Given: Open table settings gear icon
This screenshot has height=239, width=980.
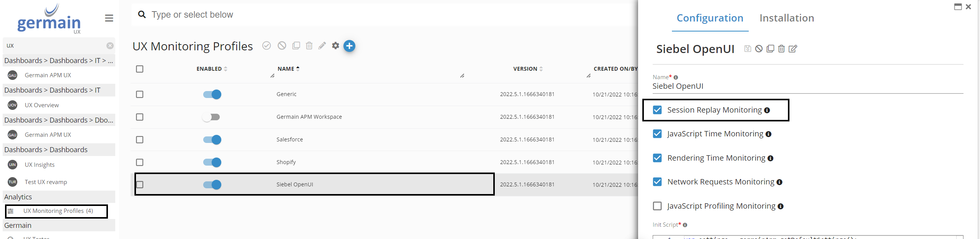Looking at the screenshot, I should 335,46.
